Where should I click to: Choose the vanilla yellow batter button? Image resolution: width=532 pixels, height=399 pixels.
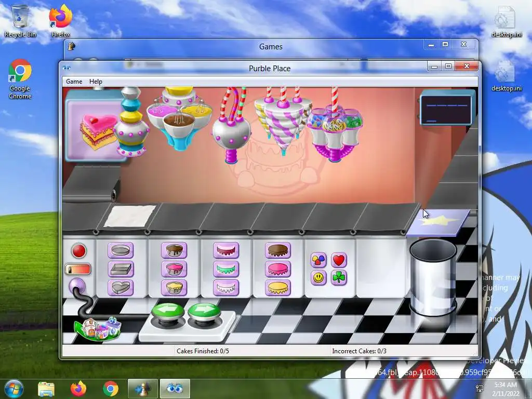pos(174,288)
